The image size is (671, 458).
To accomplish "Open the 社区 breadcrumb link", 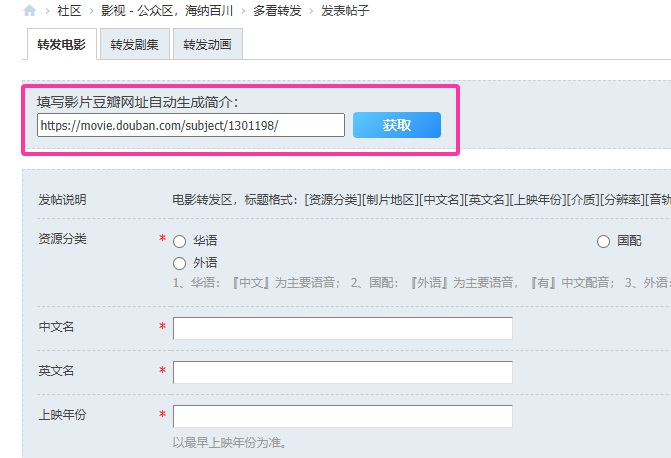I will click(x=68, y=11).
